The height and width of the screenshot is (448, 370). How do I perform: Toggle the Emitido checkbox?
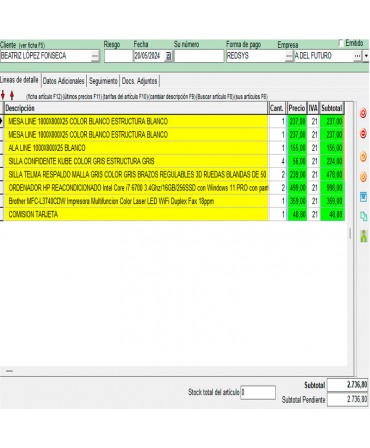click(341, 43)
